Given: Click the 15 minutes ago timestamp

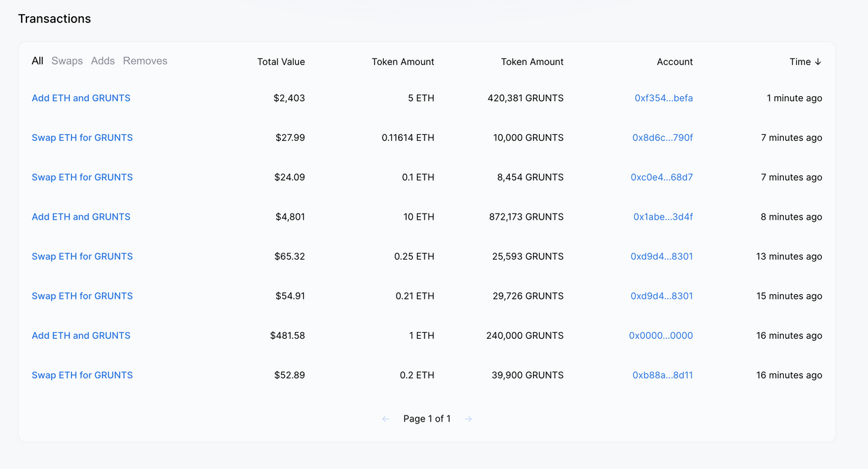Looking at the screenshot, I should click(789, 296).
